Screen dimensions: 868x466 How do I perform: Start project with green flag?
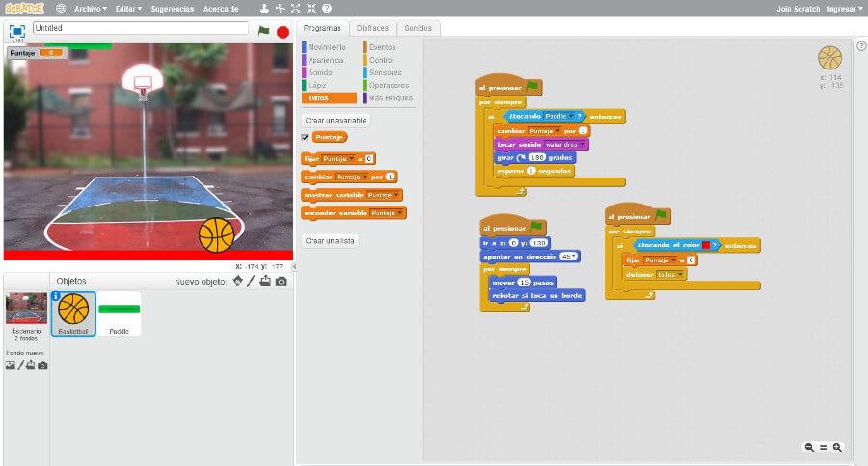[x=263, y=32]
